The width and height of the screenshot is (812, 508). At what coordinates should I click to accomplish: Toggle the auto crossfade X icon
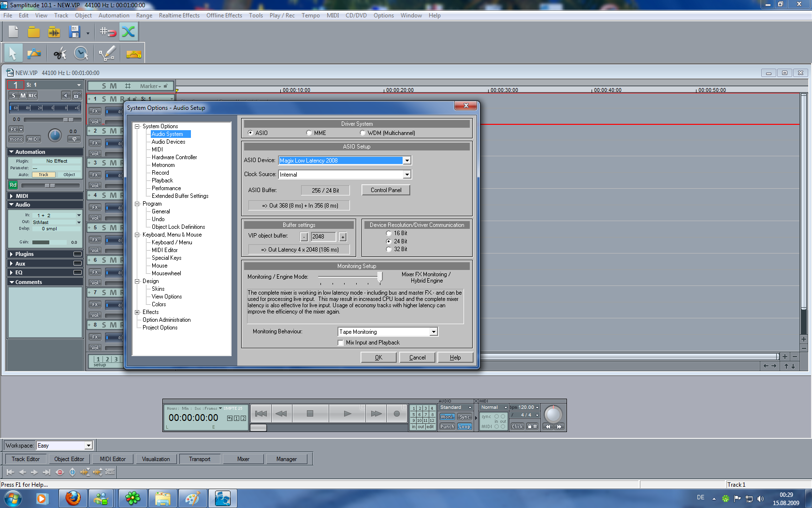pyautogui.click(x=129, y=32)
